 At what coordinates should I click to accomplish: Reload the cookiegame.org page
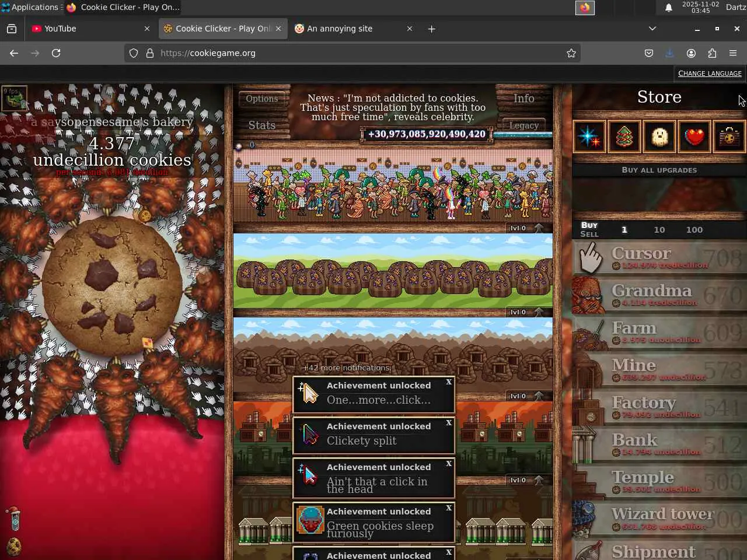tap(56, 53)
